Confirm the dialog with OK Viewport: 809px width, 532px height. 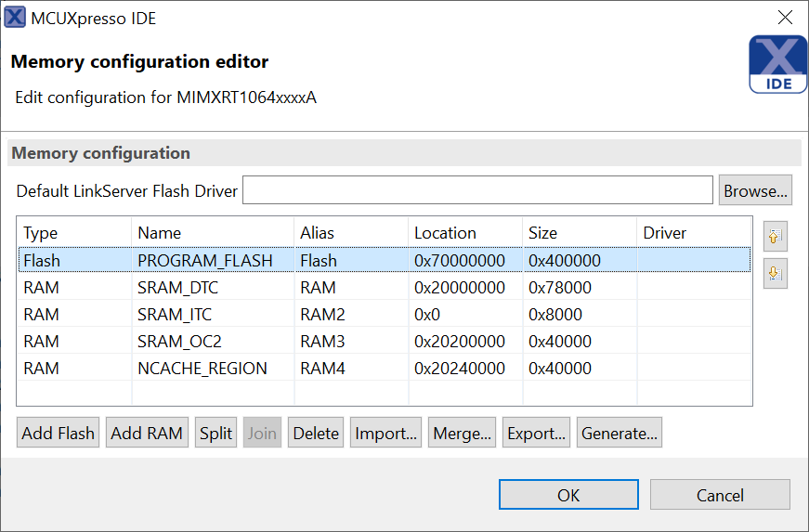pyautogui.click(x=568, y=495)
